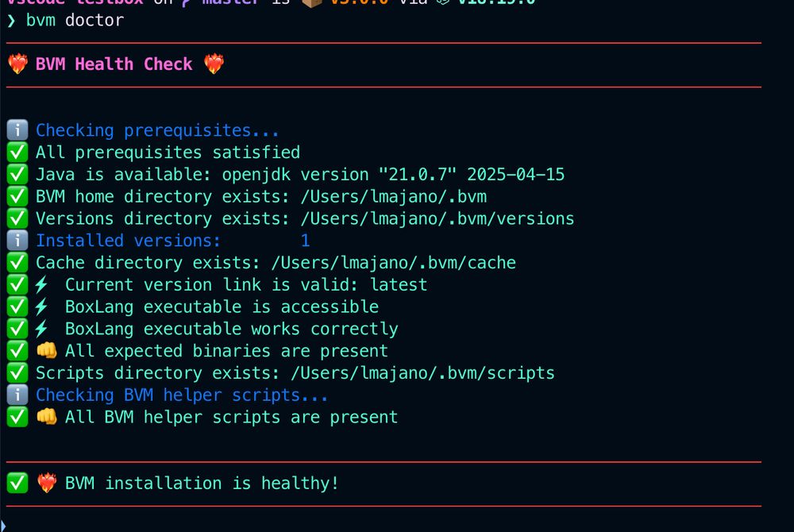Click the '/Users/lmajano/.bvm' home directory path

394,196
